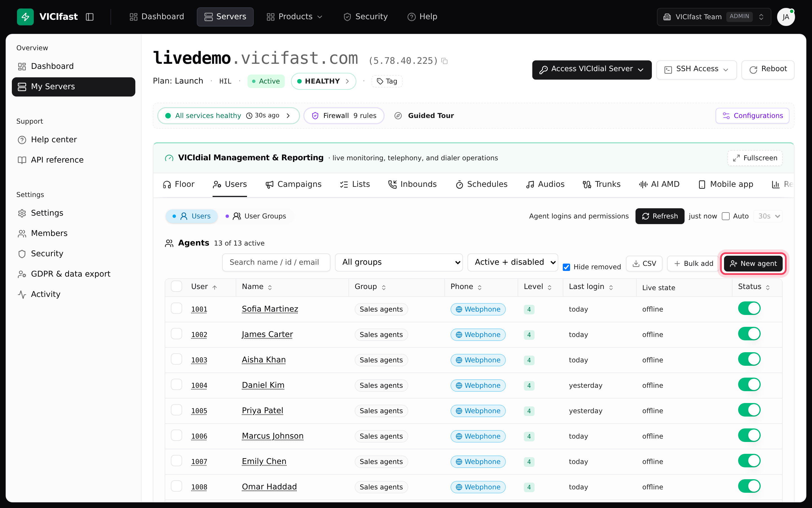Expand the Access VICIdial Server menu
The image size is (812, 508).
tap(592, 69)
